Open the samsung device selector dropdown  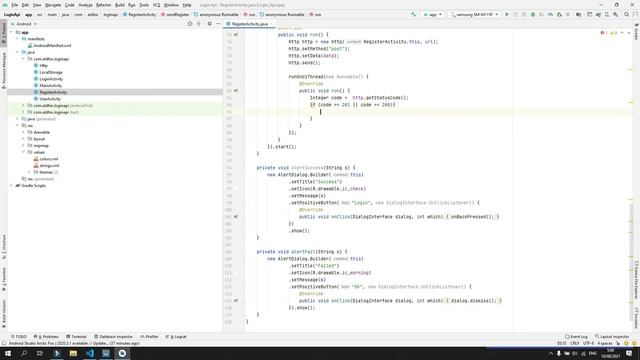[474, 14]
